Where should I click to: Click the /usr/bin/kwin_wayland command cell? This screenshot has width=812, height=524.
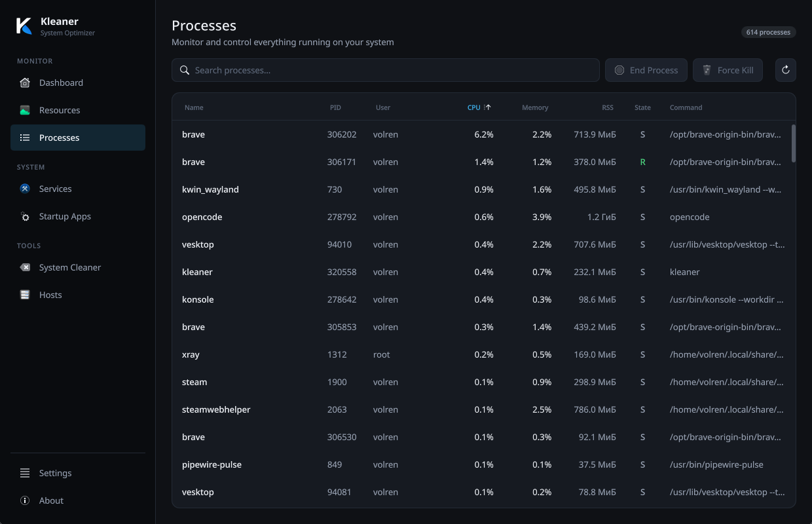(x=726, y=189)
